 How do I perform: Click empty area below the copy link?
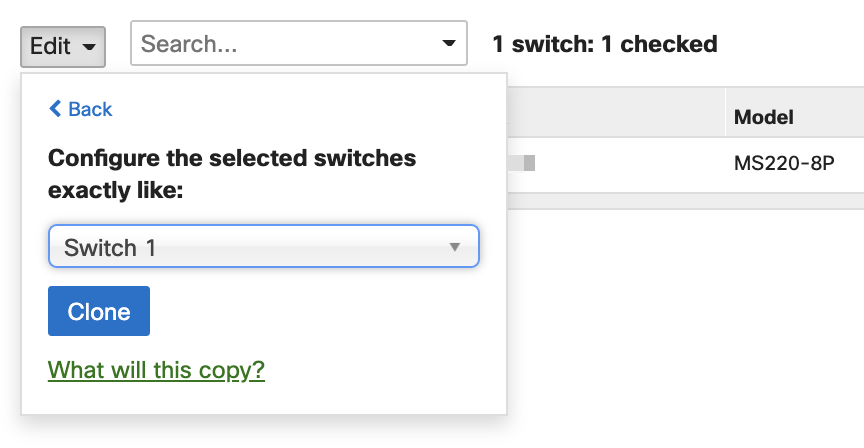(264, 399)
